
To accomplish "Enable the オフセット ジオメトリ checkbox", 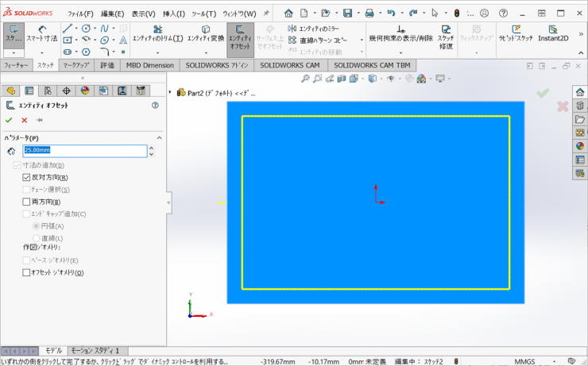I will point(26,272).
